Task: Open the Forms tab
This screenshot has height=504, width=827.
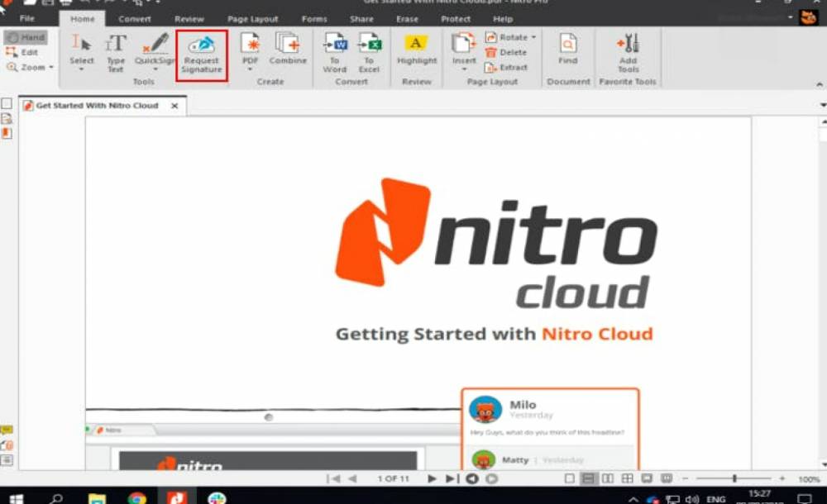Action: 314,19
